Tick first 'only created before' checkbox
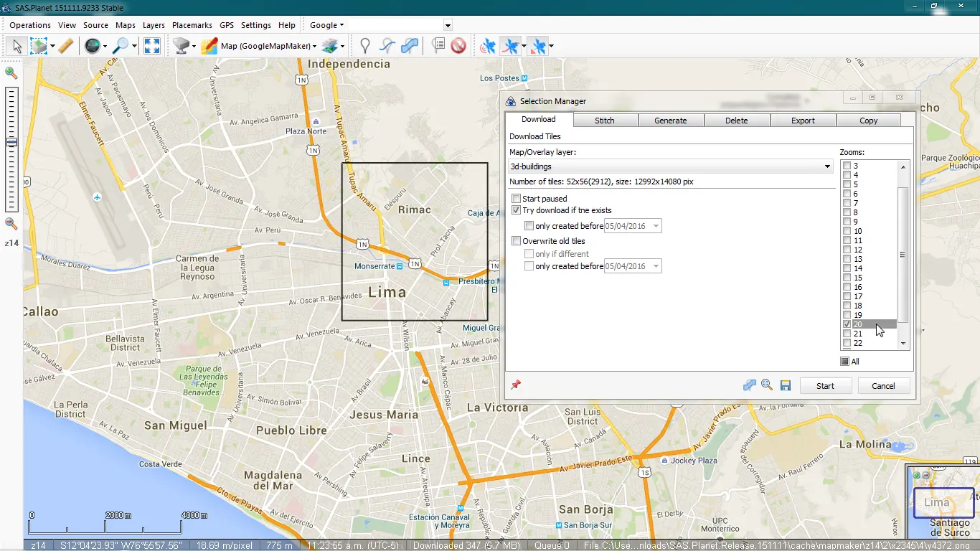 [x=529, y=226]
